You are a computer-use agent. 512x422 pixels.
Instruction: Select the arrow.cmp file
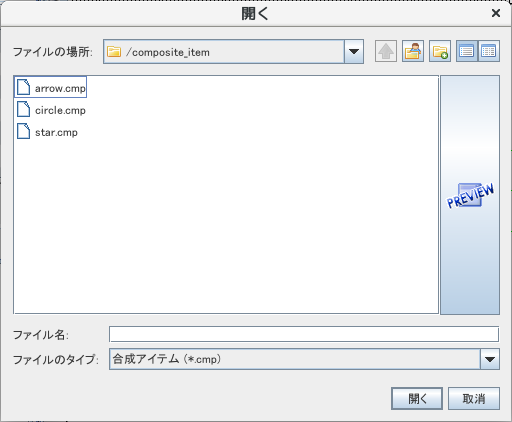[51, 87]
